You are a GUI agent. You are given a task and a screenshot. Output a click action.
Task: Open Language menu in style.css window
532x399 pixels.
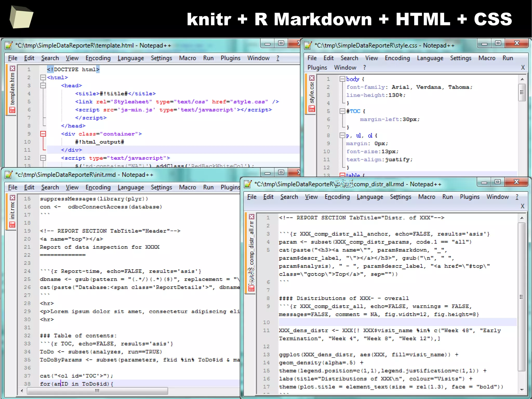pos(430,58)
